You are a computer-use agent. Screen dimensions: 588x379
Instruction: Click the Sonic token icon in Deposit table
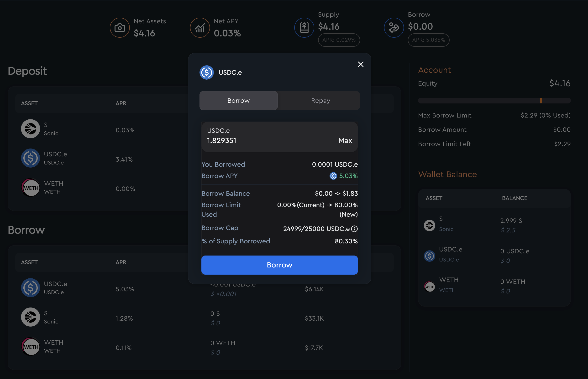click(31, 129)
